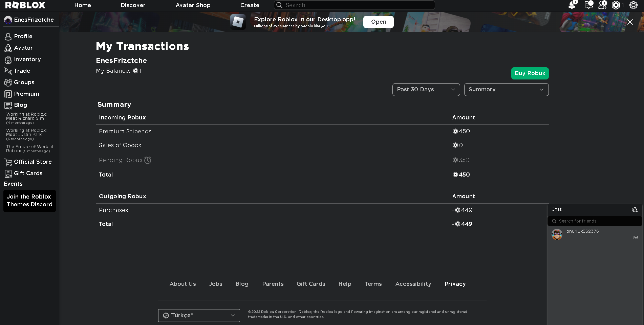Open the notifications bell icon
Viewport: 644px width, 325px height.
tap(573, 5)
